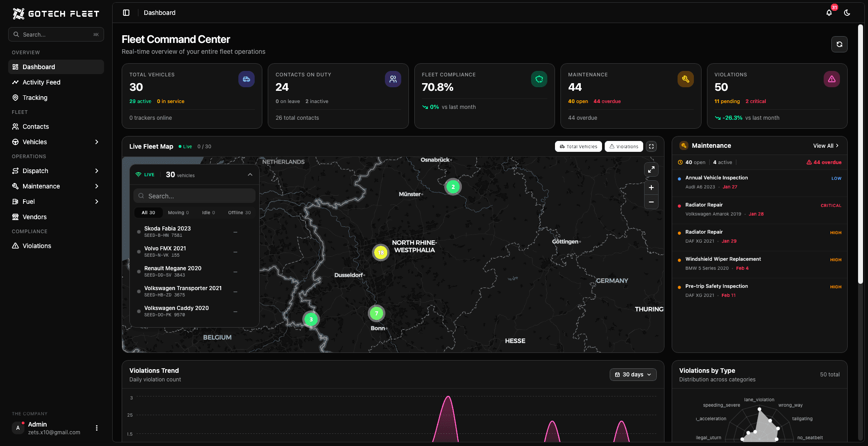Viewport: 868px width, 446px height.
Task: Open Tracking page
Action: click(56, 98)
